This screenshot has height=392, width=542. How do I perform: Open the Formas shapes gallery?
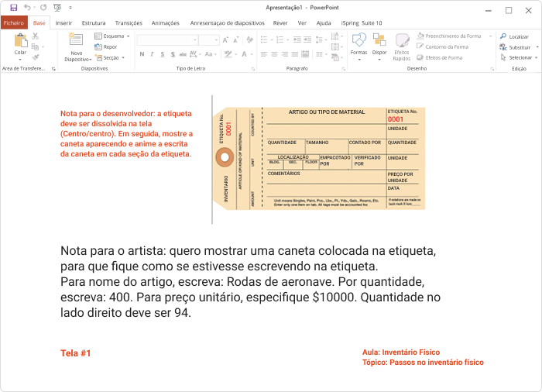(x=358, y=47)
